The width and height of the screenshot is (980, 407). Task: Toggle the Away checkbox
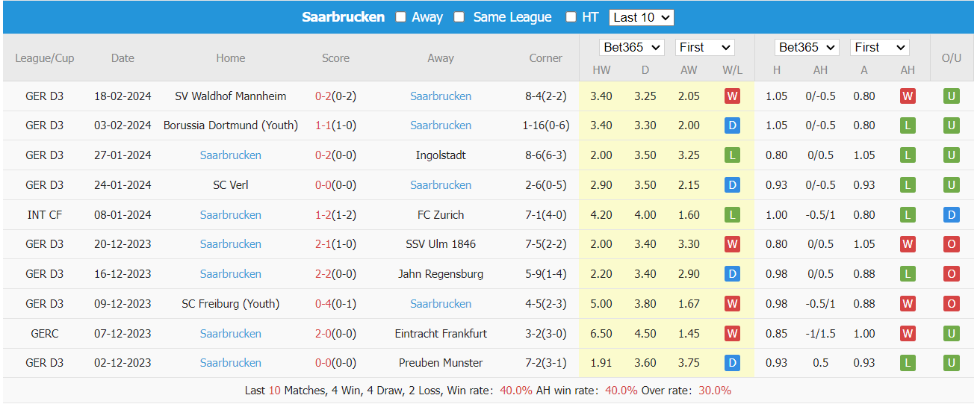click(401, 17)
